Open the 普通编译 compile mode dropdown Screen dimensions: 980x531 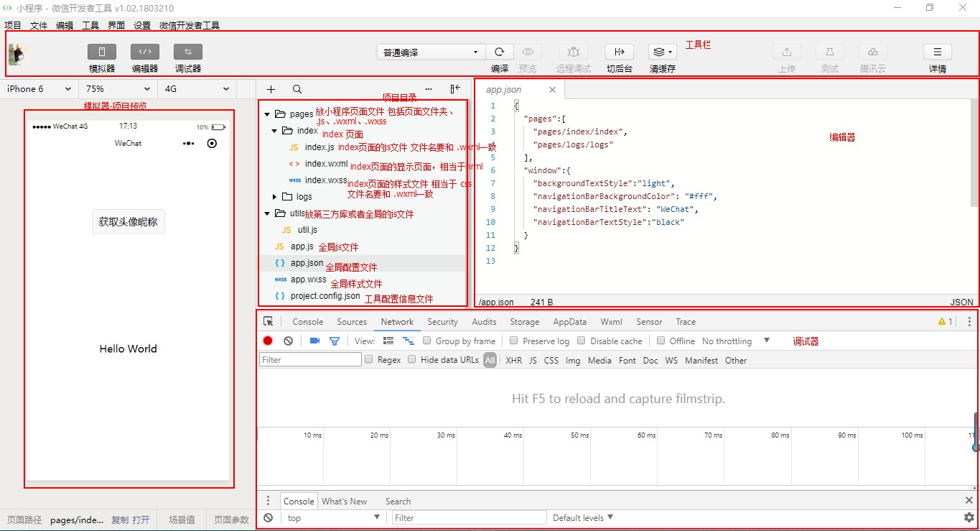click(x=431, y=52)
